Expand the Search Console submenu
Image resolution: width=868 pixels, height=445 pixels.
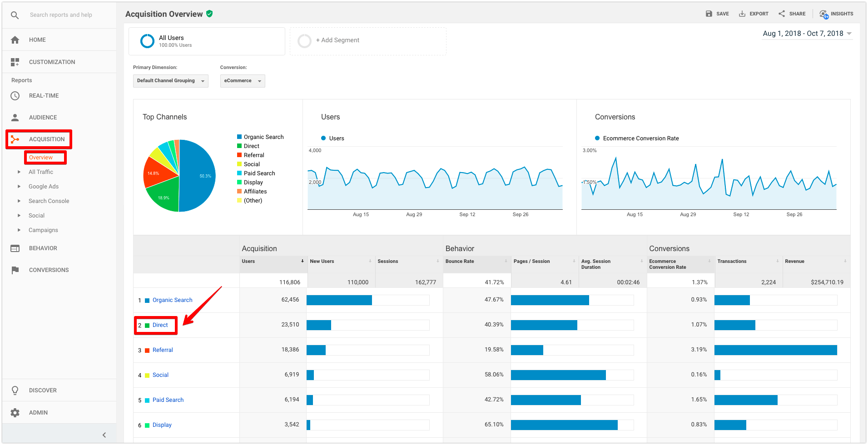click(x=19, y=201)
